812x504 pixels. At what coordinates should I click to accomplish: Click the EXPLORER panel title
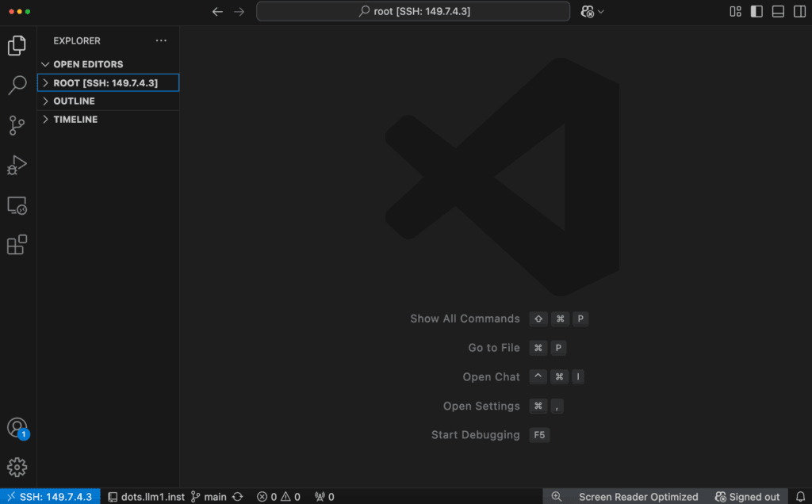[77, 40]
